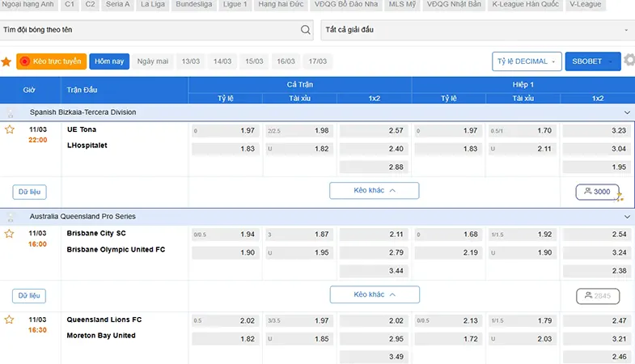Click LHospitalet full-match 1x2 odds 2.40
Viewport: 635px width, 364px height.
tap(374, 149)
